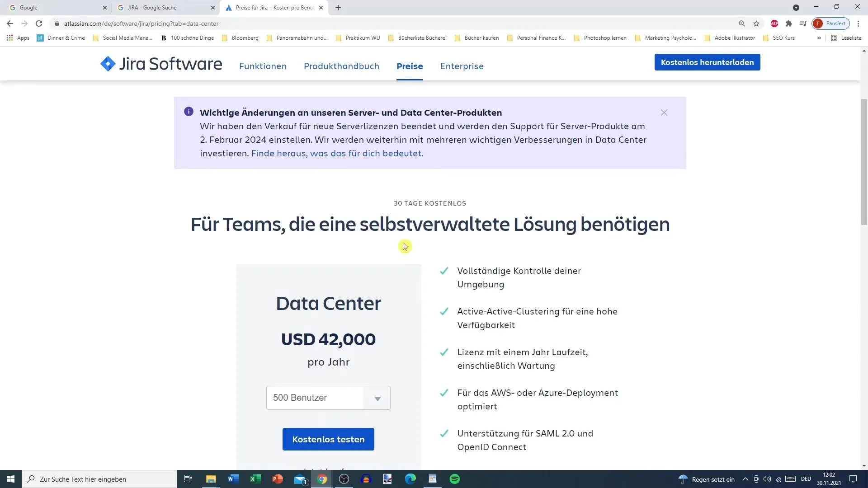The height and width of the screenshot is (488, 868).
Task: Launch Excel from the taskbar
Action: pos(255,479)
